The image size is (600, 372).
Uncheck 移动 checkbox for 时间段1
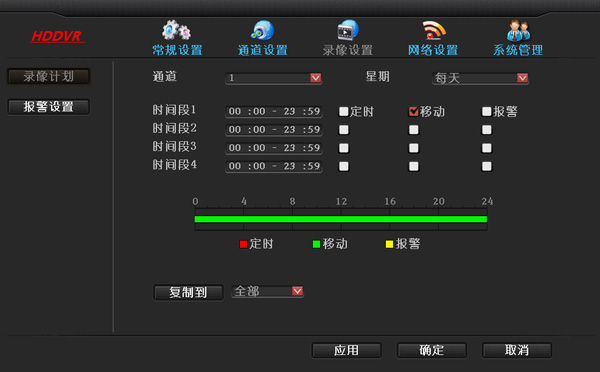coord(414,111)
